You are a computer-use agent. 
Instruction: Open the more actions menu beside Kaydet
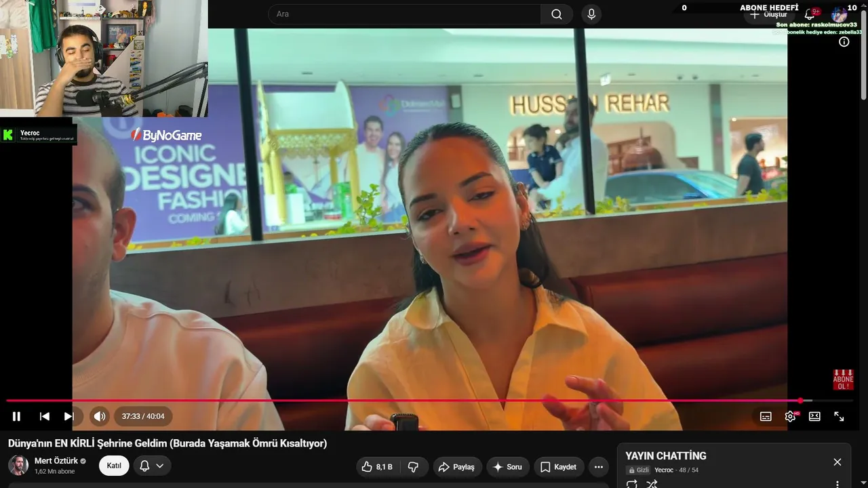tap(598, 467)
